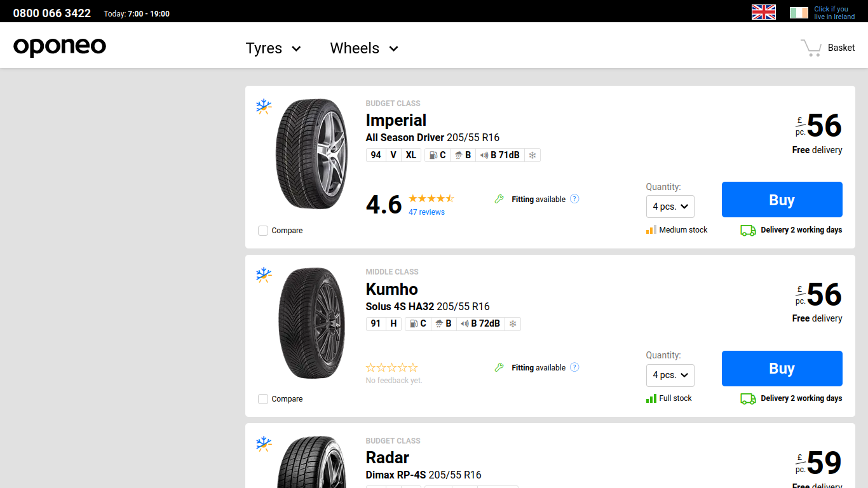868x488 pixels.
Task: Click the star rating for Imperial
Action: click(x=431, y=198)
